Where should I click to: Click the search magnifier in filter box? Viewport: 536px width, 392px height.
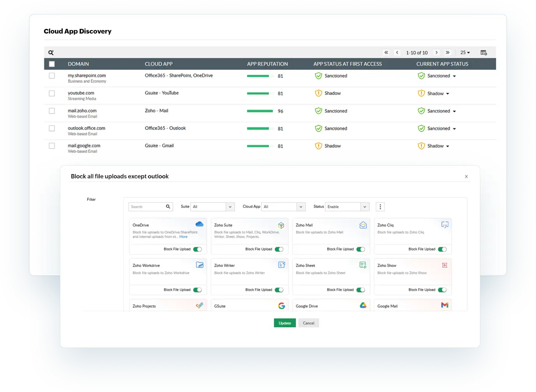[168, 207]
